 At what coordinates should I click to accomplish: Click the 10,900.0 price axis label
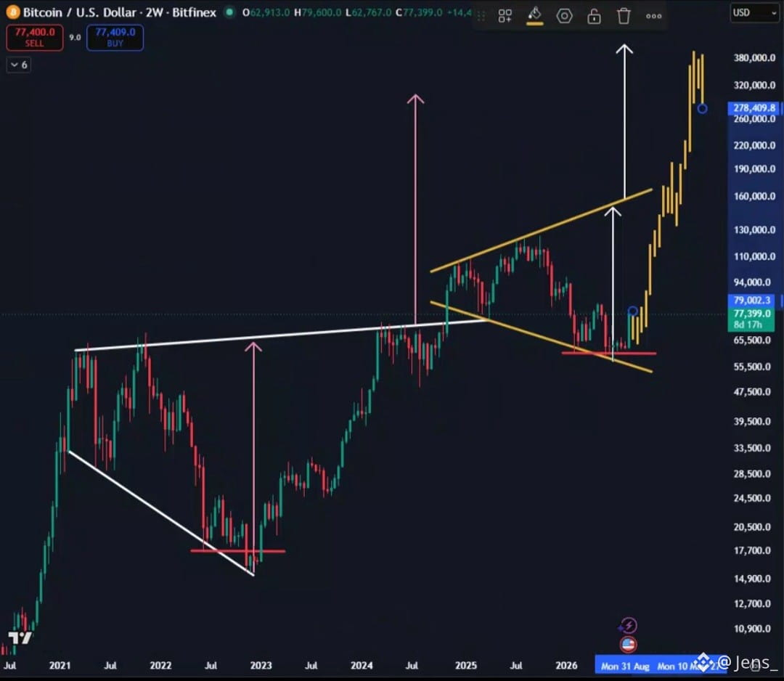point(752,629)
